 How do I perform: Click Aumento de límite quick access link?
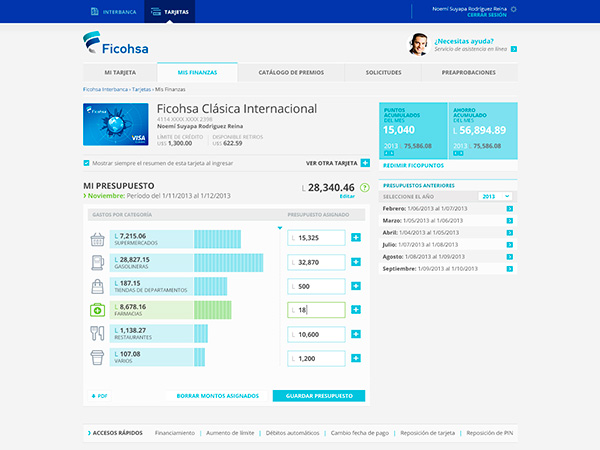[230, 433]
